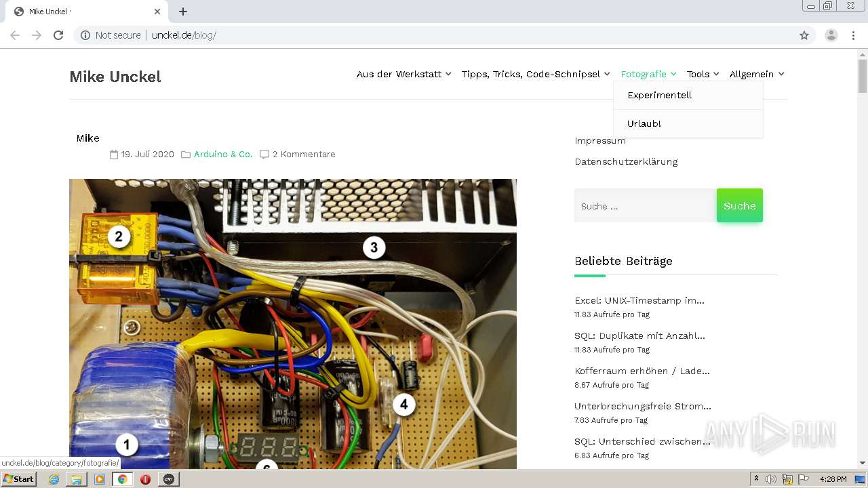This screenshot has width=868, height=488.
Task: Open the Datenschutzerklärung link
Action: tap(626, 161)
